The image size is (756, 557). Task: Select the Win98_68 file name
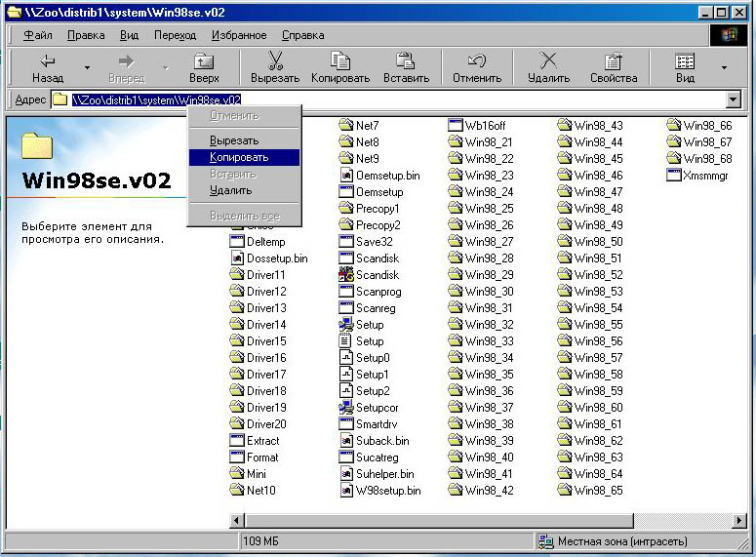707,159
